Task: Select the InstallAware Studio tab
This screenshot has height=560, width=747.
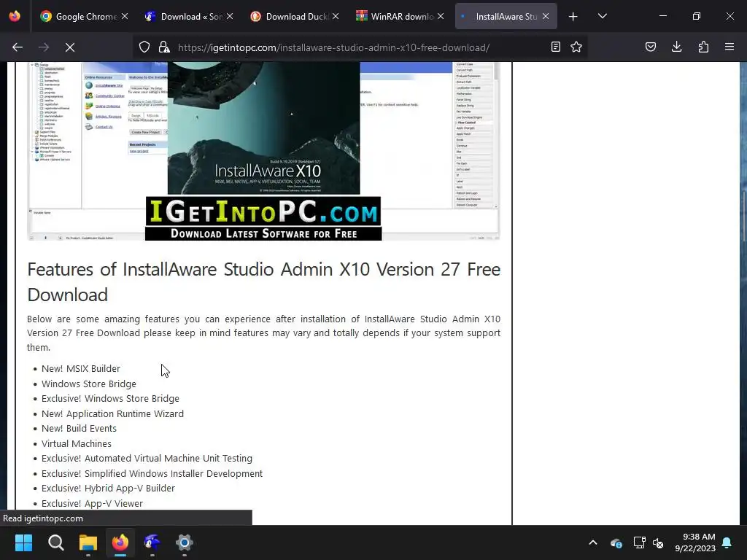Action: pos(506,16)
